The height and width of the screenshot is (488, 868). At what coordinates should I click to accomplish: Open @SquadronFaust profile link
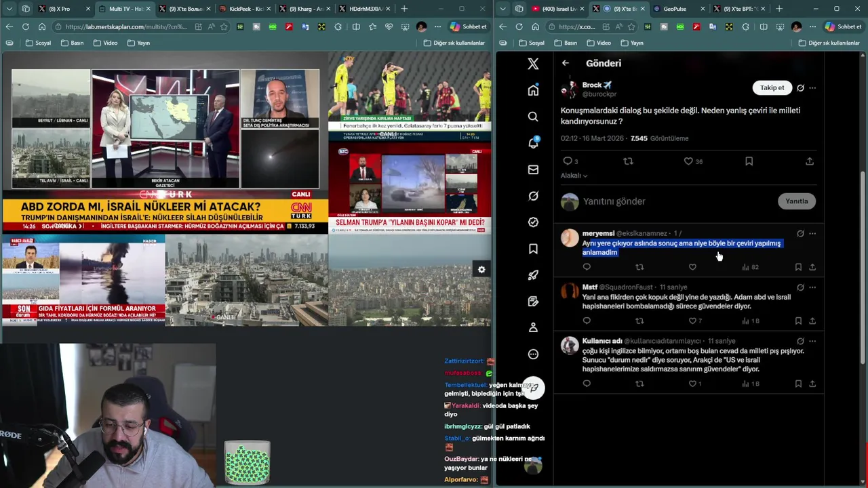pos(626,287)
